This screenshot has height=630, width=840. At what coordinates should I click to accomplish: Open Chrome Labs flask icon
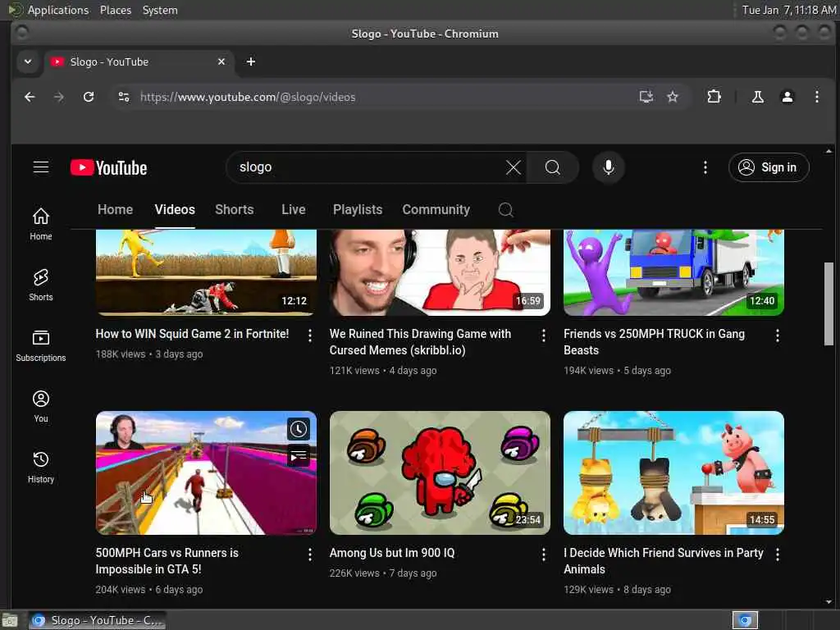pos(757,97)
